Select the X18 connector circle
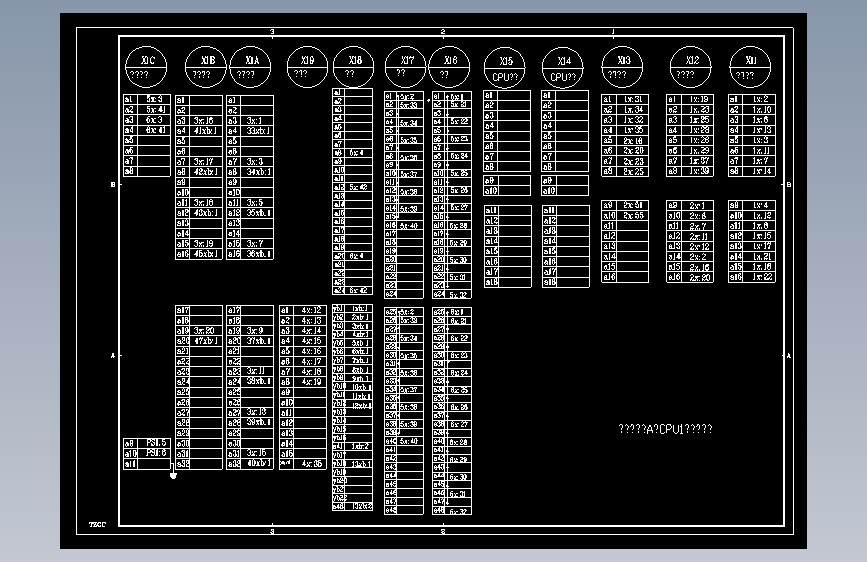Viewport: 867px width, 562px height. click(353, 67)
